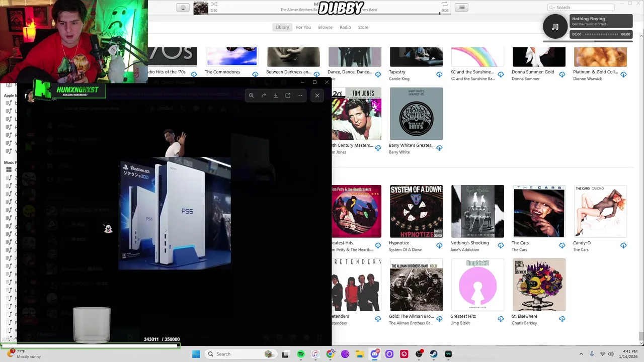
Task: Forward the PS6 image in Discord
Action: (x=264, y=96)
